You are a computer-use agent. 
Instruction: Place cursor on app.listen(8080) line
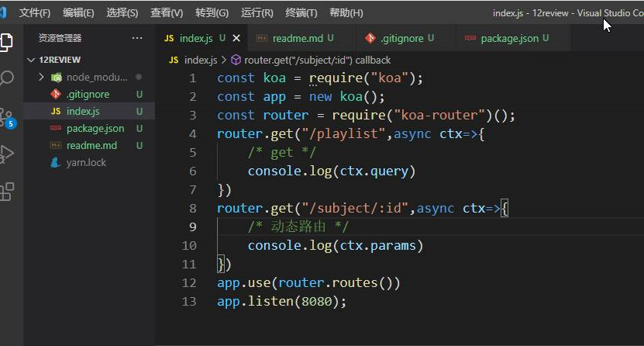pyautogui.click(x=282, y=302)
